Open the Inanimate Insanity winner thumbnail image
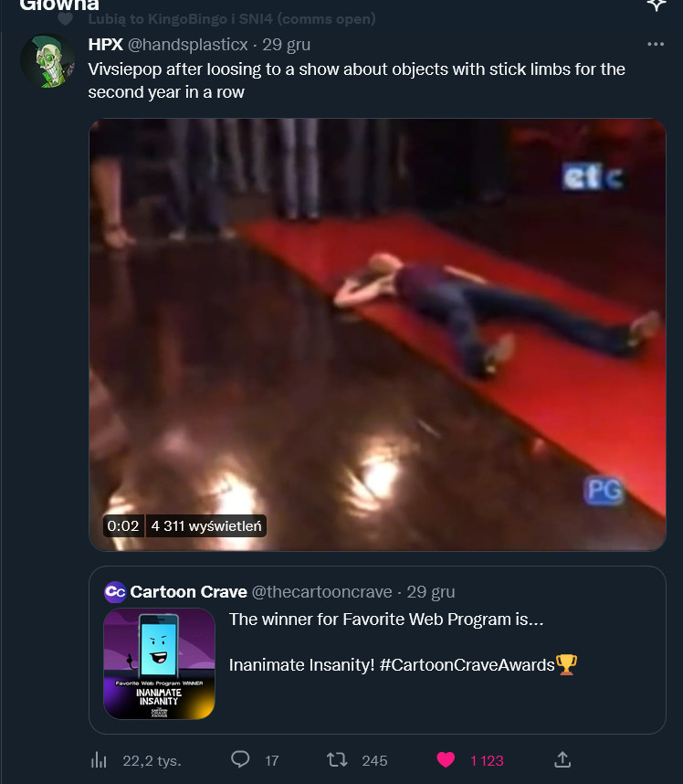The image size is (683, 784). pos(160,663)
